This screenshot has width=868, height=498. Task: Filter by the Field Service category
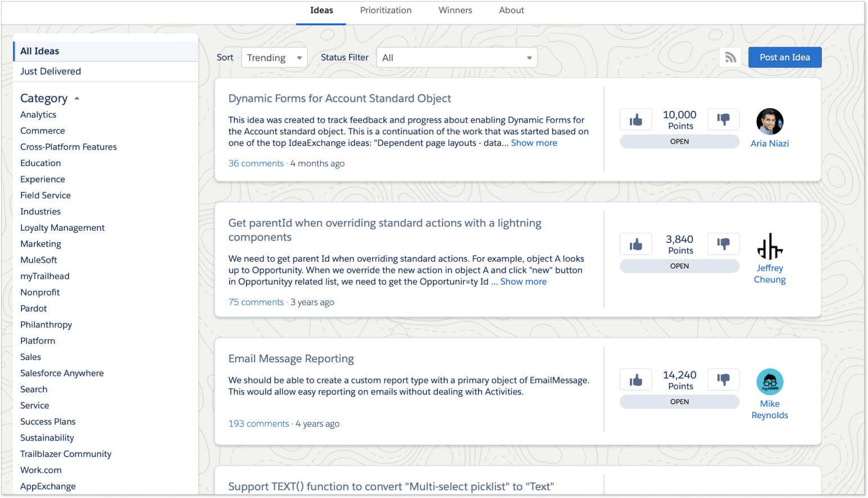click(x=46, y=195)
